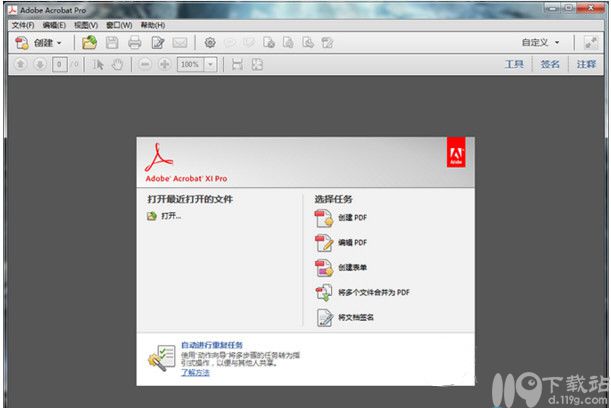Click the Rotate page toolbar icon

click(x=269, y=42)
